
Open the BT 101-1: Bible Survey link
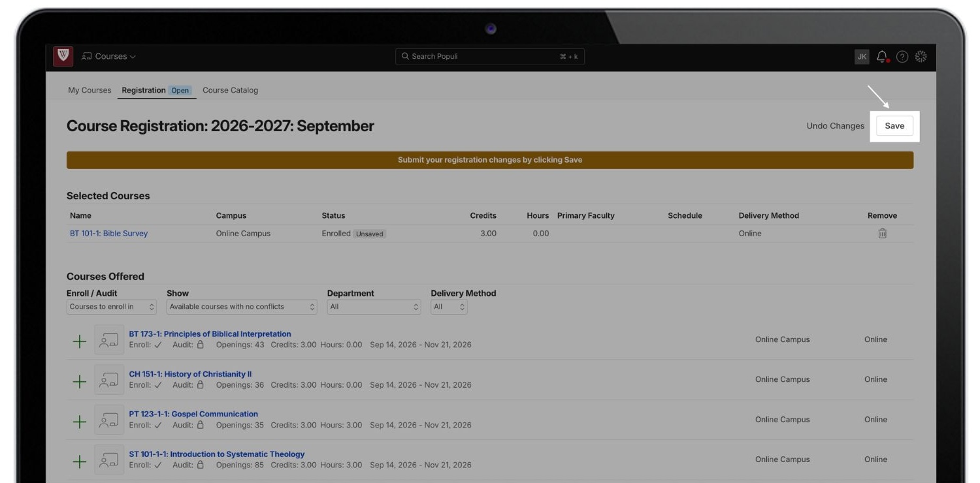pyautogui.click(x=108, y=234)
